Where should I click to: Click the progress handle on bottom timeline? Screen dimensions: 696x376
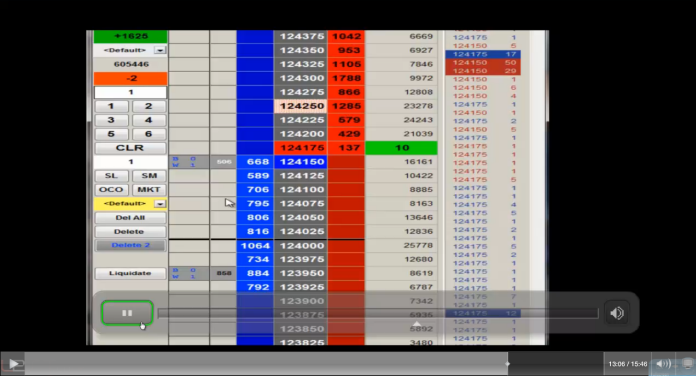507,364
